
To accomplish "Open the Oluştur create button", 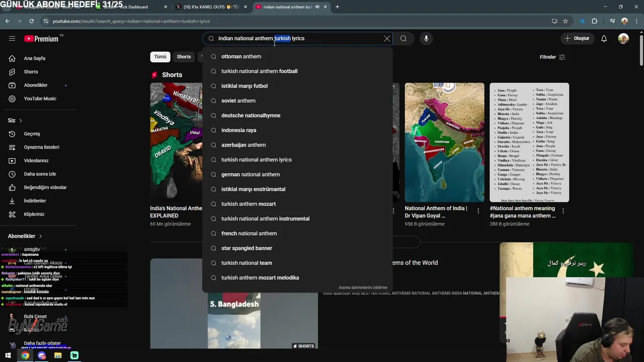I will [577, 39].
